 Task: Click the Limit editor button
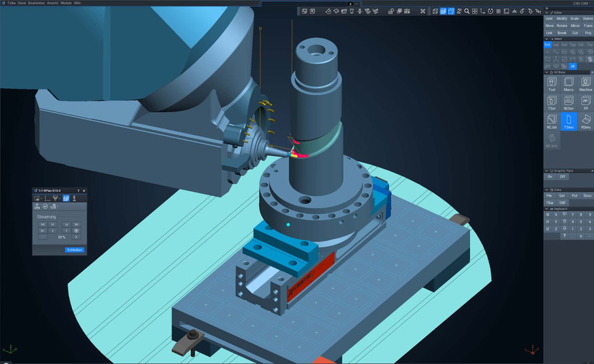(549, 18)
